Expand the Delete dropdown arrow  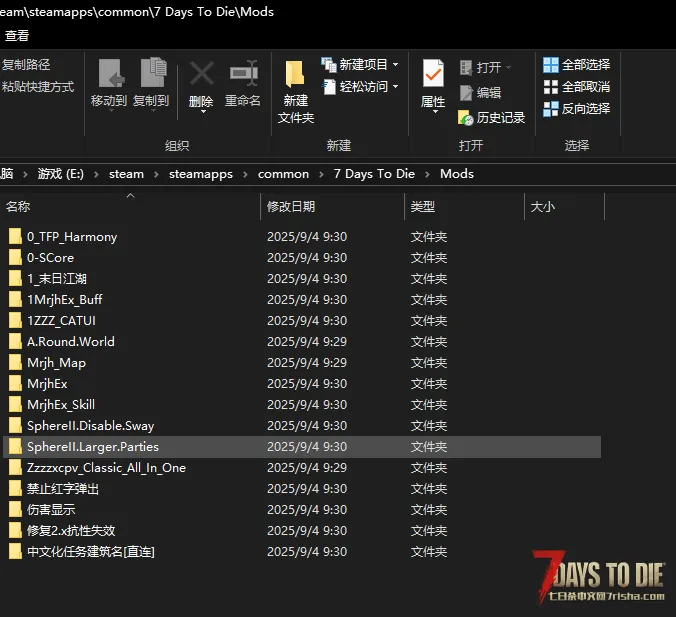203,112
